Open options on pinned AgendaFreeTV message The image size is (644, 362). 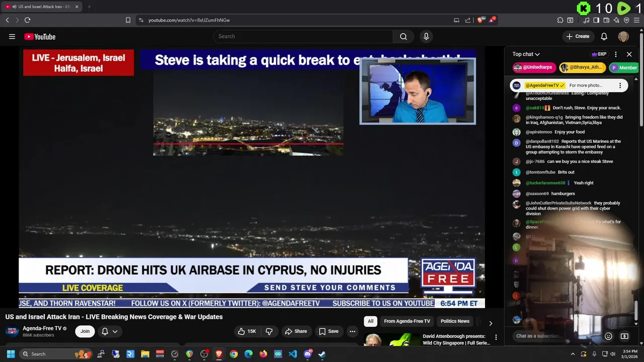click(620, 85)
